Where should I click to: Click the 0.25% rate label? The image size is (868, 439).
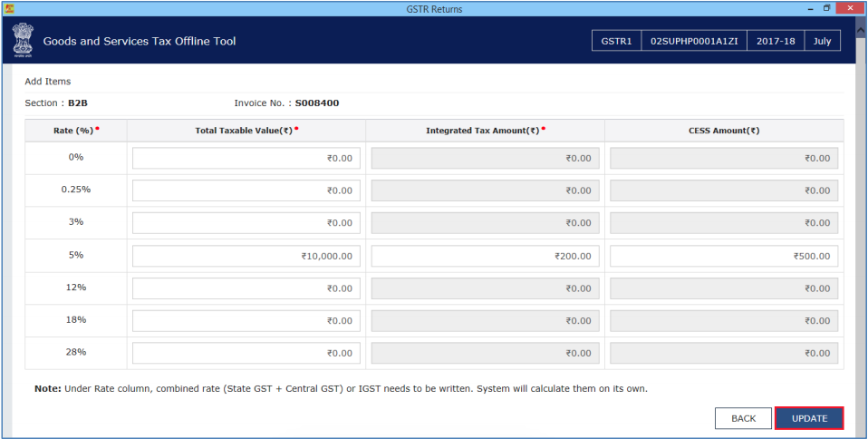click(x=76, y=189)
